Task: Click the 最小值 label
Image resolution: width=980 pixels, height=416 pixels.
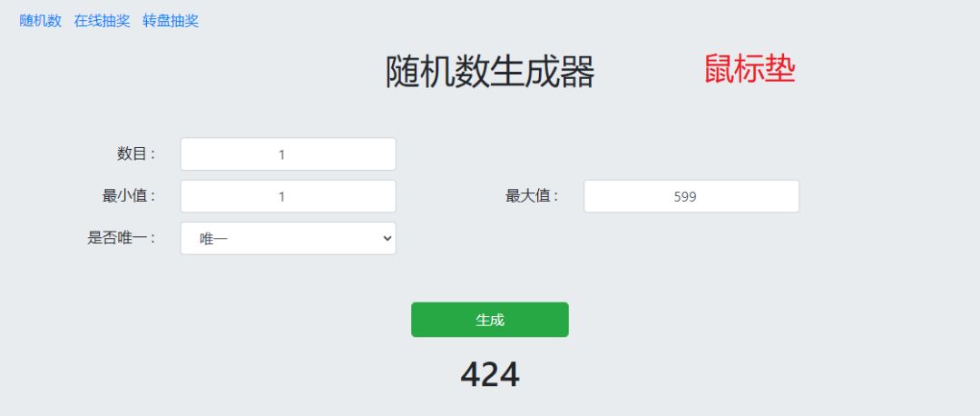Action: 129,196
